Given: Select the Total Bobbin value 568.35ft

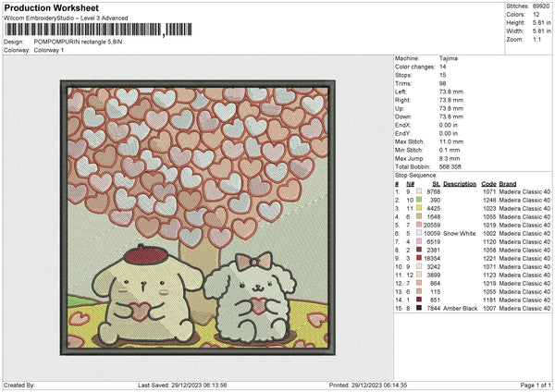Looking at the screenshot, I should [x=450, y=166].
